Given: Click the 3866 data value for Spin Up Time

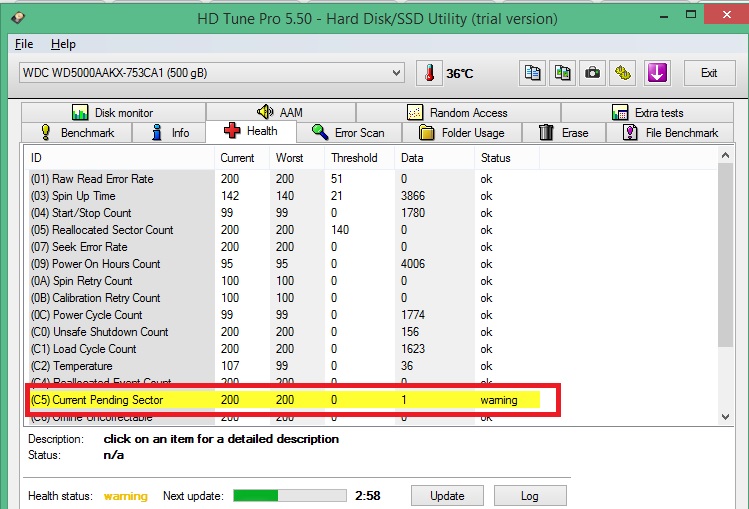Looking at the screenshot, I should tap(413, 196).
